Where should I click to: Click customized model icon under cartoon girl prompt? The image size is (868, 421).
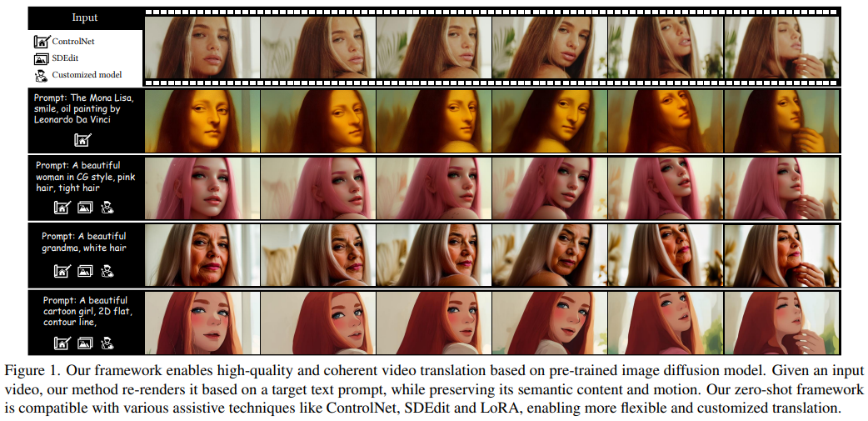click(107, 343)
